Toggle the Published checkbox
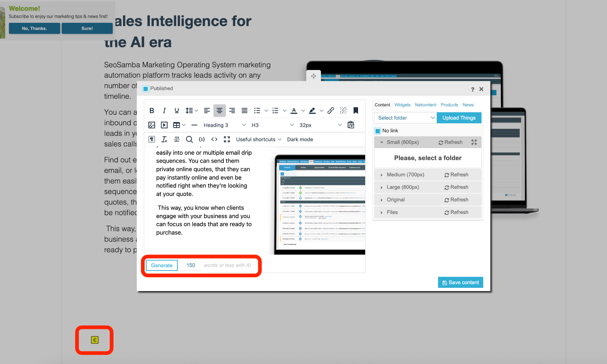The width and height of the screenshot is (607, 364). coord(146,88)
